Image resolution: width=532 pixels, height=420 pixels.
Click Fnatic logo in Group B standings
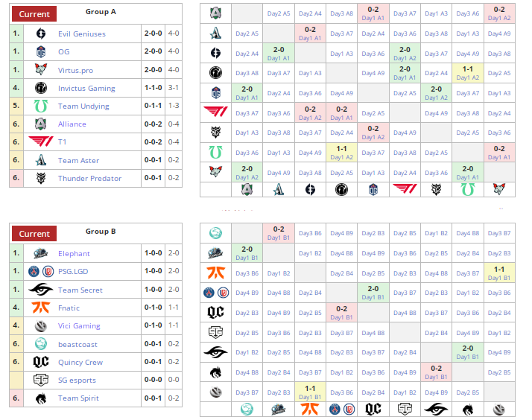tap(41, 308)
